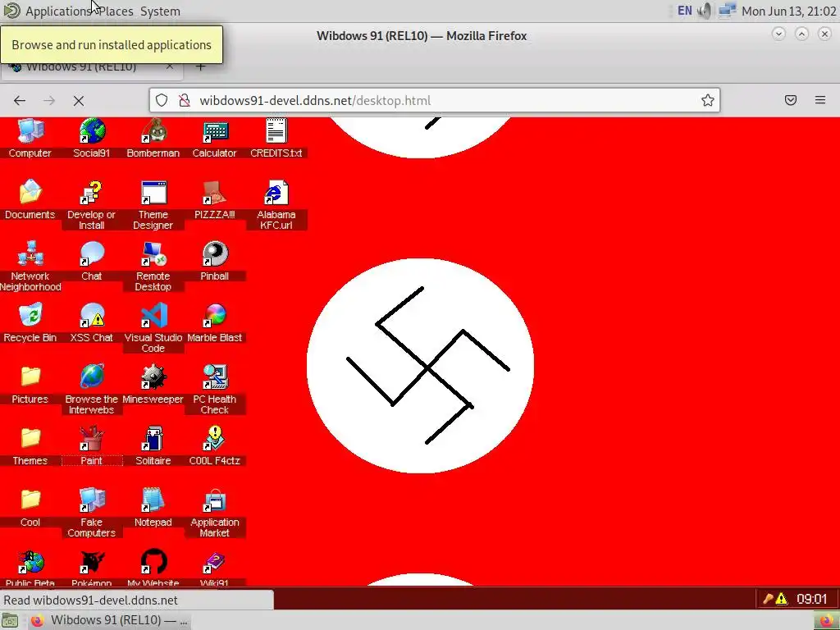The image size is (840, 630).
Task: Open the Cool folder
Action: 30,509
